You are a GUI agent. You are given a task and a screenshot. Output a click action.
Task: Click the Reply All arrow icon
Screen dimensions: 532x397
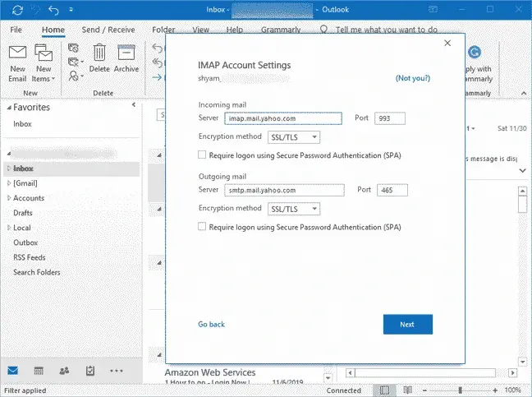(x=157, y=62)
